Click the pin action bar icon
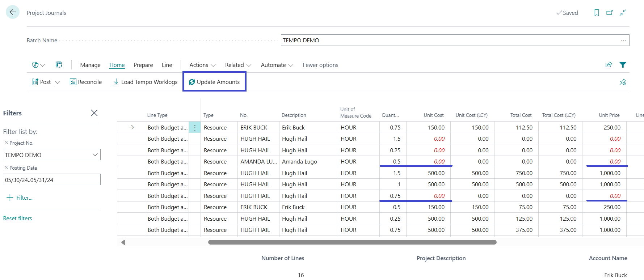The image size is (644, 280). click(623, 82)
